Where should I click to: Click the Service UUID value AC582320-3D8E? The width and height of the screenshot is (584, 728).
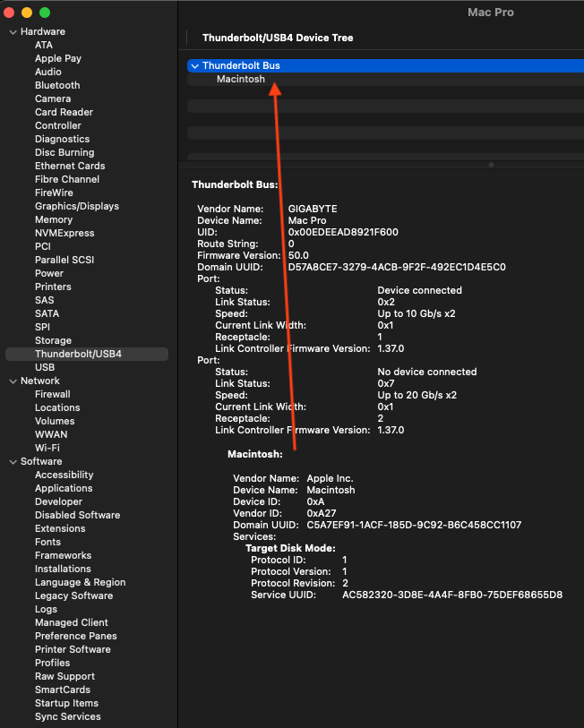pyautogui.click(x=452, y=595)
